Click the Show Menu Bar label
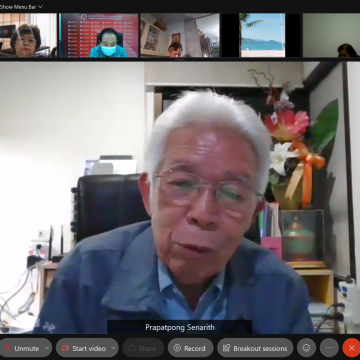Viewport: 360px width, 360px height. coord(18,7)
